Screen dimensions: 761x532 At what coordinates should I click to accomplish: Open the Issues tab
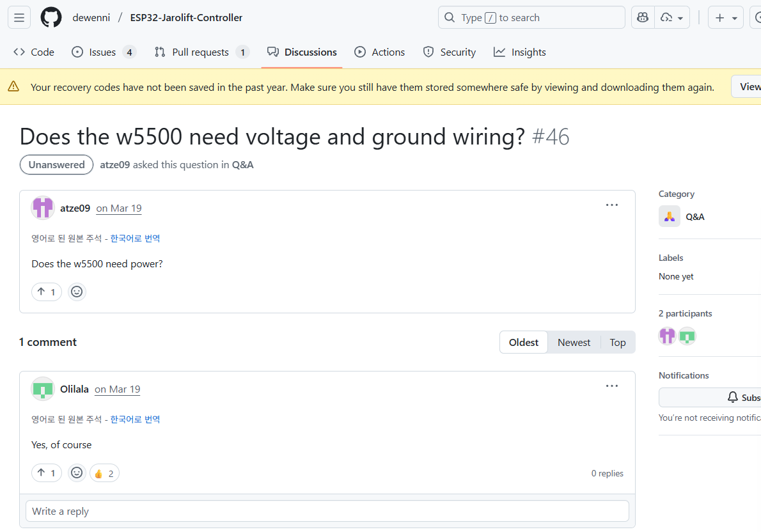tap(103, 52)
